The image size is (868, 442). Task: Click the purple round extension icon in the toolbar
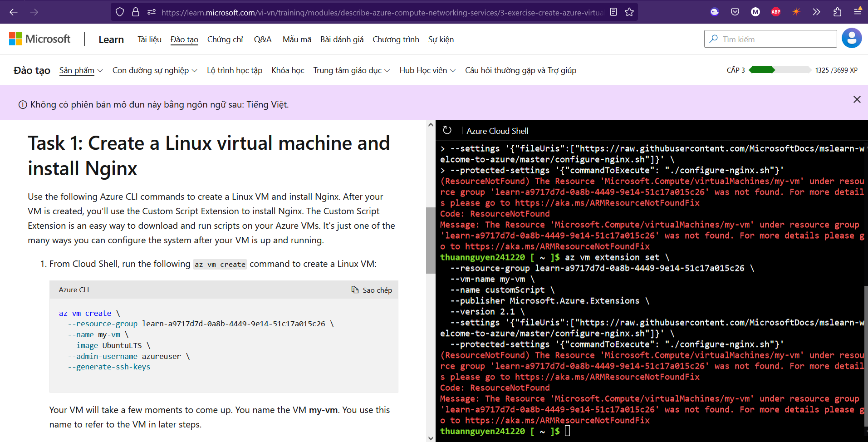click(715, 12)
